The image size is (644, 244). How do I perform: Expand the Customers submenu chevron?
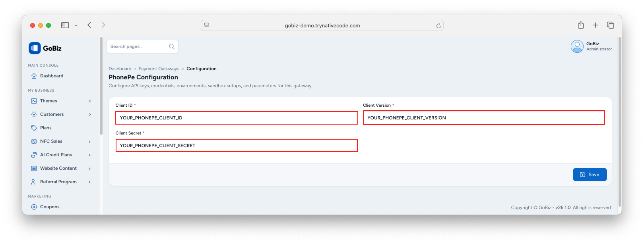(90, 115)
